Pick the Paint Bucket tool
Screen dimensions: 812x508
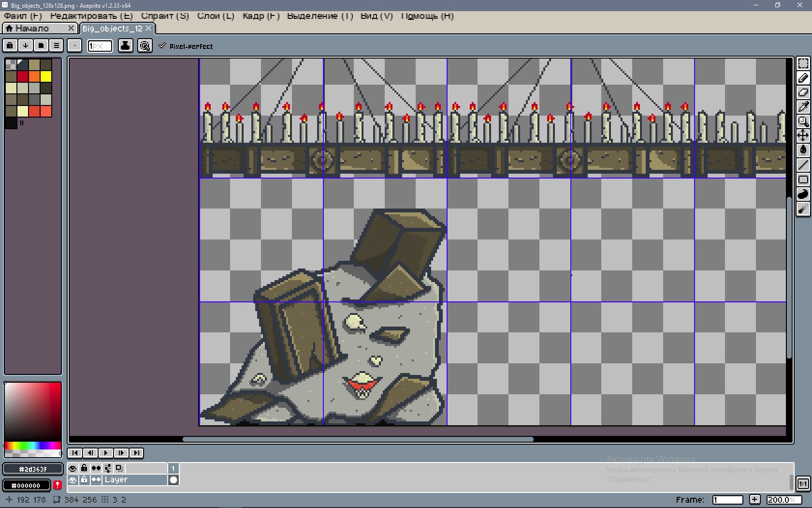coord(803,150)
